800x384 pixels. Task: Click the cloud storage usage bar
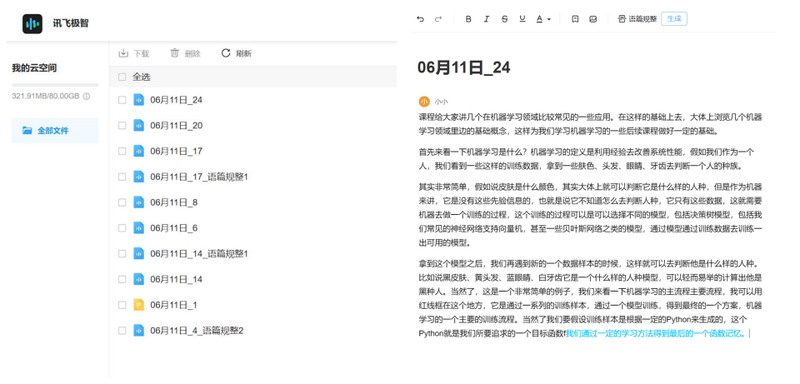pos(55,85)
